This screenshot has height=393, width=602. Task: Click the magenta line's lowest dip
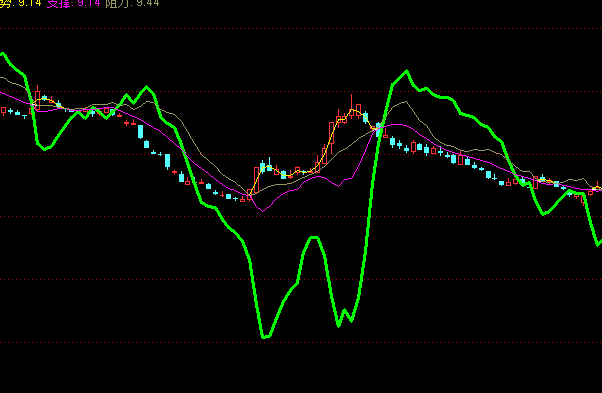point(263,210)
